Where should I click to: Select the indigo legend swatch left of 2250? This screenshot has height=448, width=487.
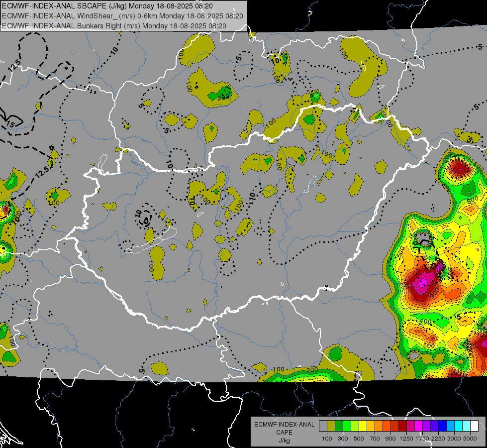pos(434,426)
